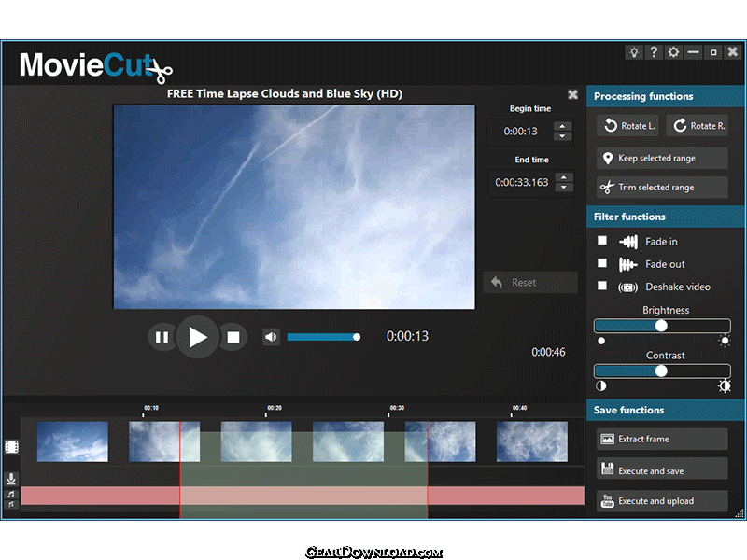747x560 pixels.
Task: Click the filmstrip video track icon
Action: pos(11,450)
